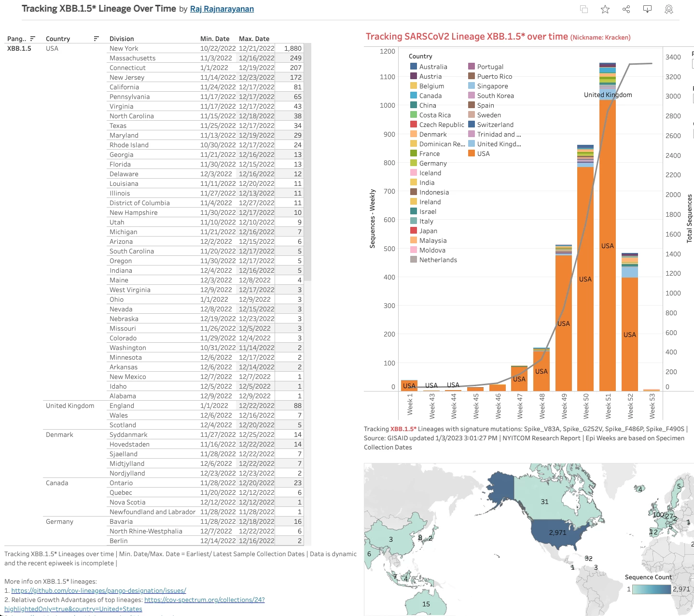The image size is (694, 616).
Task: Open the cov-spectrum.org collections link
Action: (x=204, y=600)
